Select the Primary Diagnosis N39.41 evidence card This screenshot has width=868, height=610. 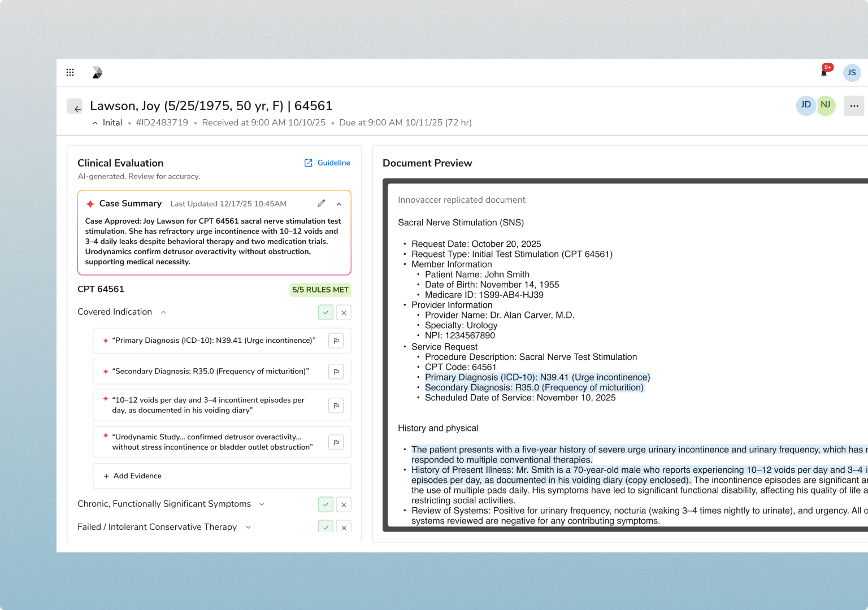222,341
